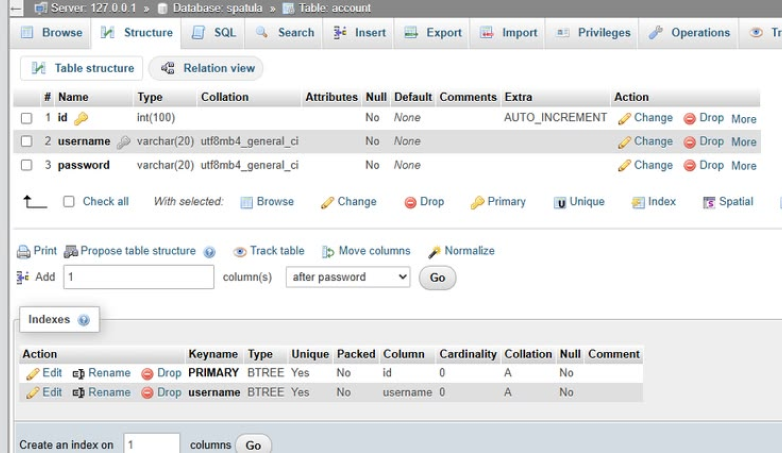Click the Spatial icon in With selected
Viewport: 782px width, 453px height.
(709, 203)
